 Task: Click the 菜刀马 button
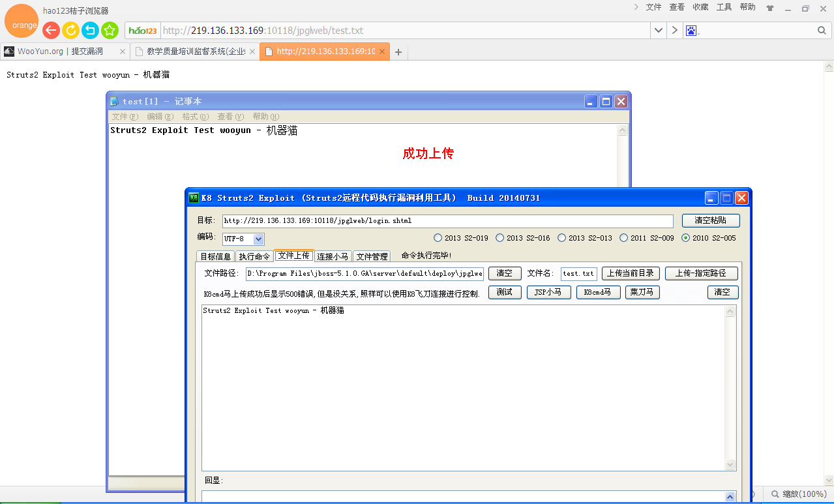(x=642, y=292)
